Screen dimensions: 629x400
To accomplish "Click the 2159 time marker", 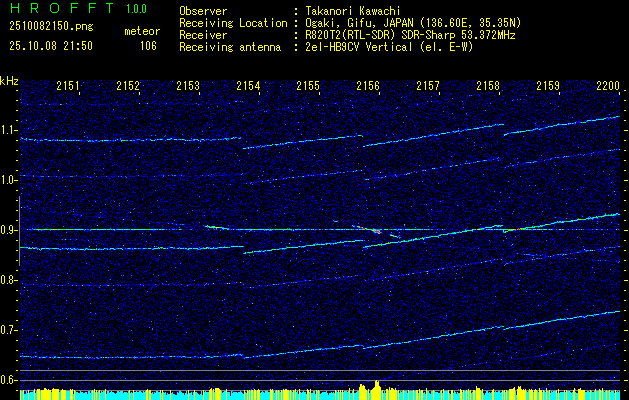I will (548, 85).
